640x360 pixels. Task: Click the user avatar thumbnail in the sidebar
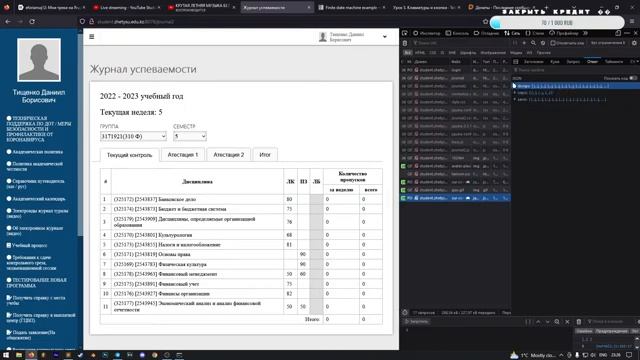39,60
